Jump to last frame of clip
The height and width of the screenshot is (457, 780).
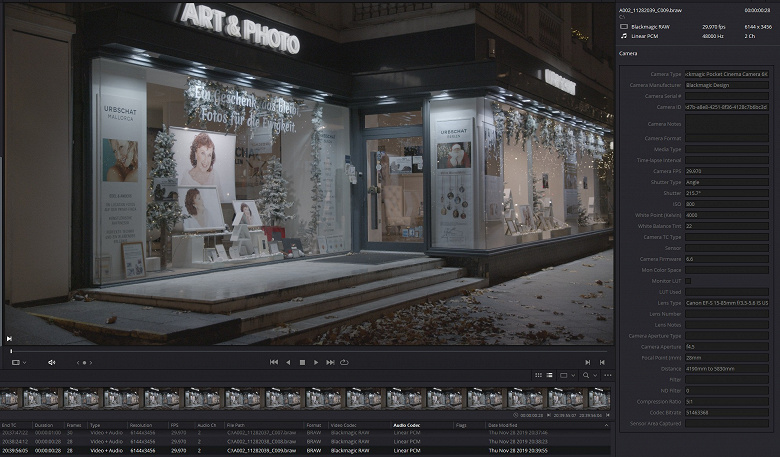tap(330, 362)
